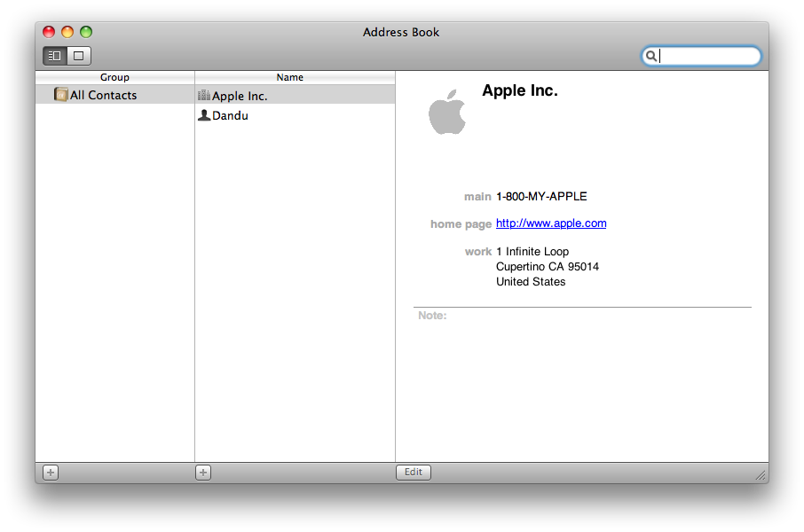Viewport: 804px width, 532px height.
Task: Click the main phone label
Action: point(477,197)
